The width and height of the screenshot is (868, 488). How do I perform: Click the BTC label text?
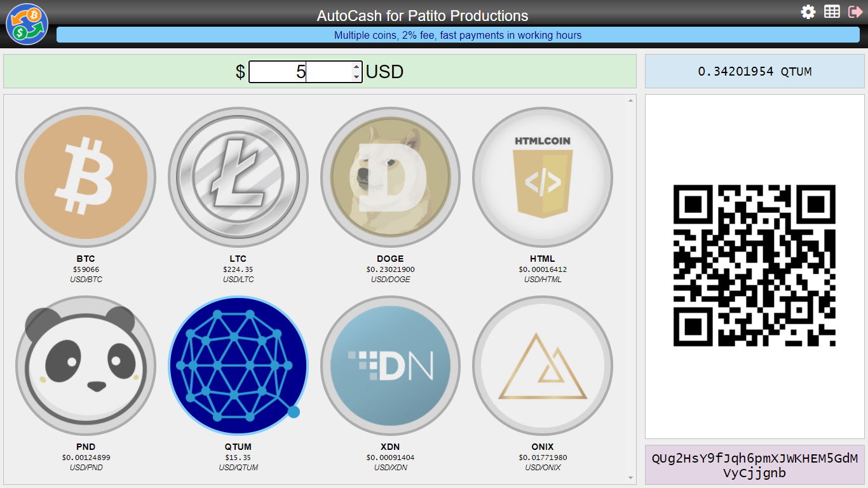pyautogui.click(x=86, y=259)
